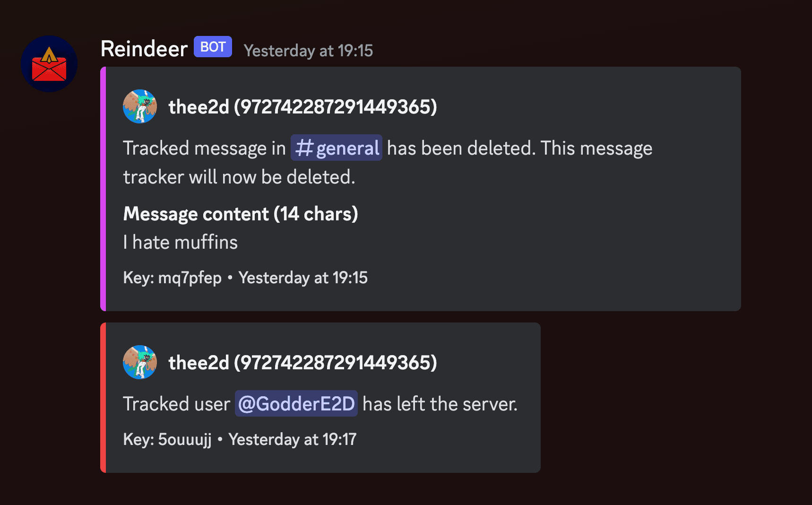Select the Reindeer bot username
Screen dimensions: 812x505
pos(143,49)
